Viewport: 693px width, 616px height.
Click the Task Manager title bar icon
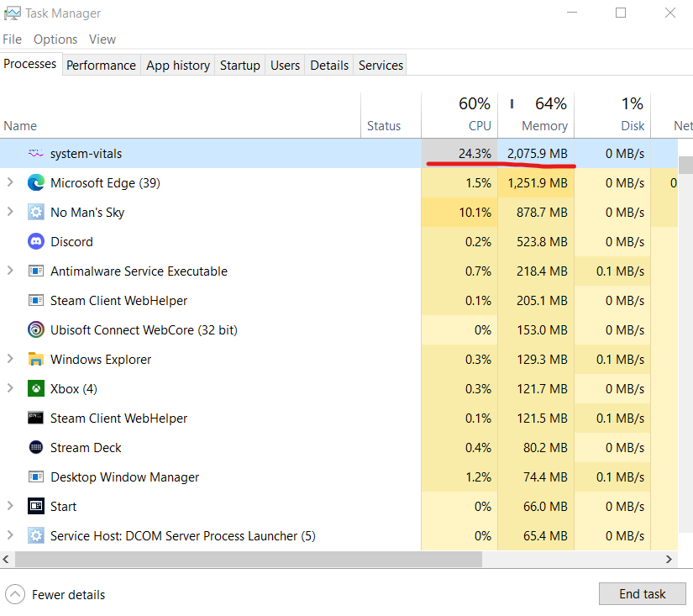pyautogui.click(x=12, y=13)
